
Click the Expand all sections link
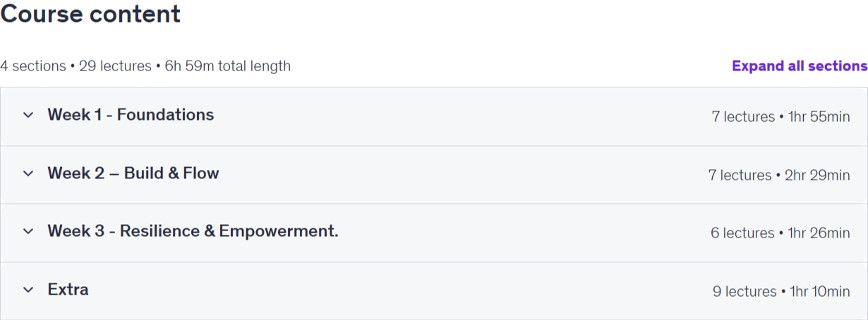[800, 66]
